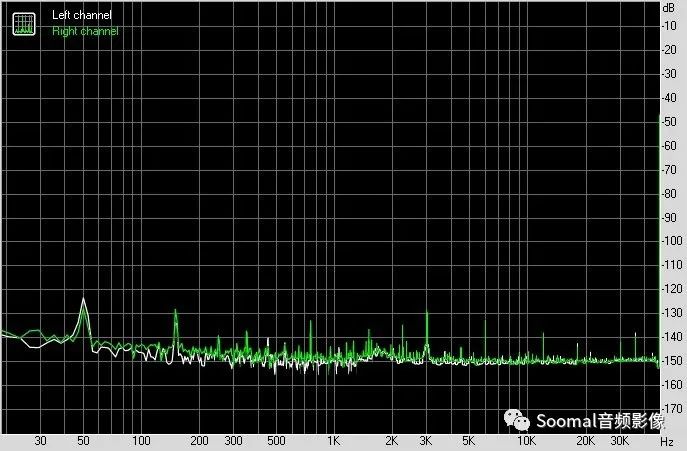The height and width of the screenshot is (451, 687).
Task: Select the 'Left channel' legend label
Action: click(x=81, y=15)
